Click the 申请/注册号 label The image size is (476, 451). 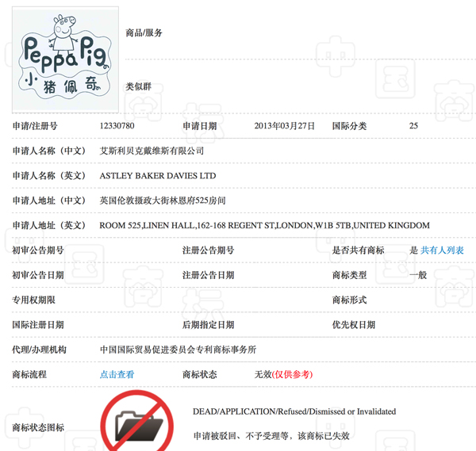click(35, 126)
